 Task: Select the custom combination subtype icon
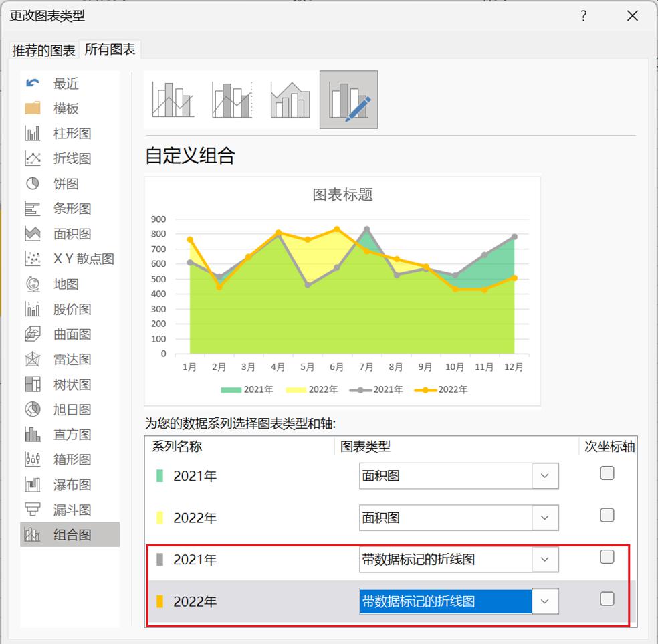point(348,100)
